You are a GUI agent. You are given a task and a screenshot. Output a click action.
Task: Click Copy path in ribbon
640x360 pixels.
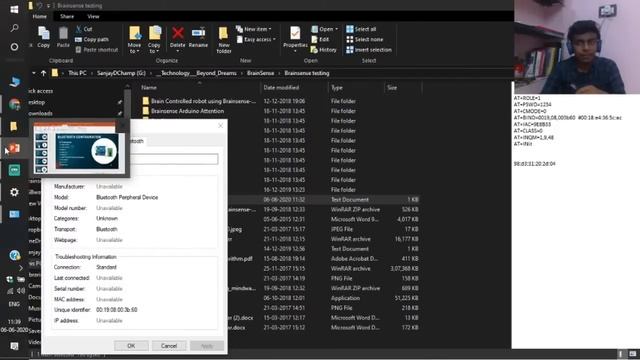pos(92,40)
